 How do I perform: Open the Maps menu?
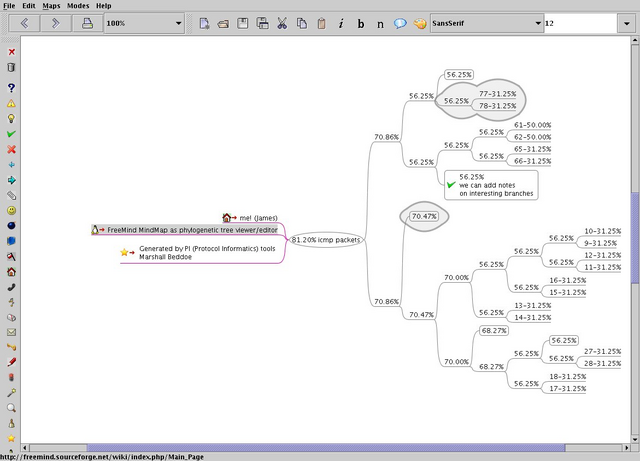point(51,6)
